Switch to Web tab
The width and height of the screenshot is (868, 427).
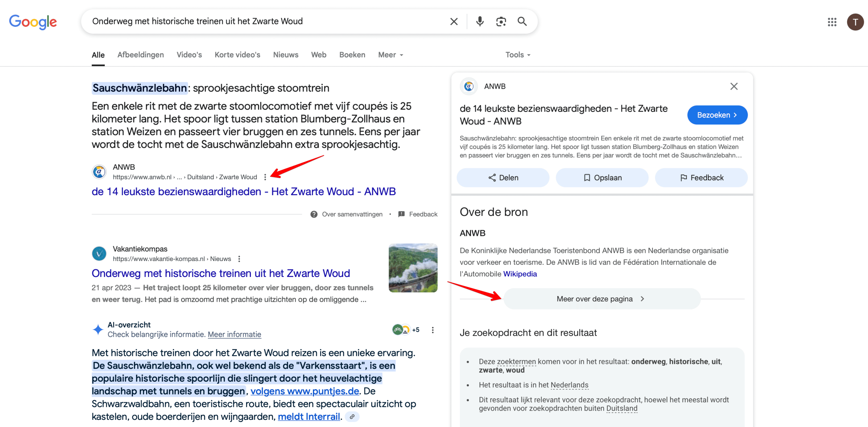click(x=318, y=55)
